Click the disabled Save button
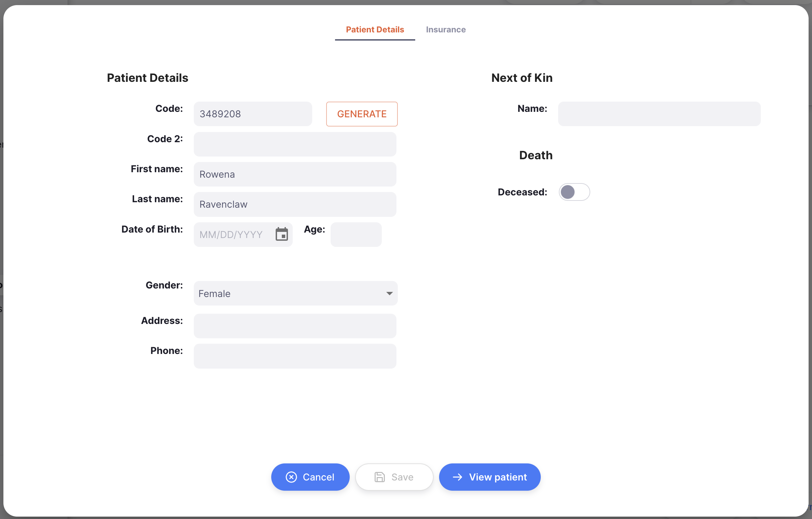This screenshot has width=812, height=519. [x=394, y=477]
